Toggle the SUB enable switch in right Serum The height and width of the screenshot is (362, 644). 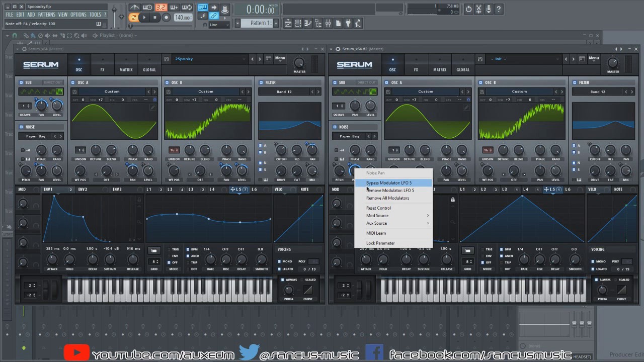click(x=335, y=82)
